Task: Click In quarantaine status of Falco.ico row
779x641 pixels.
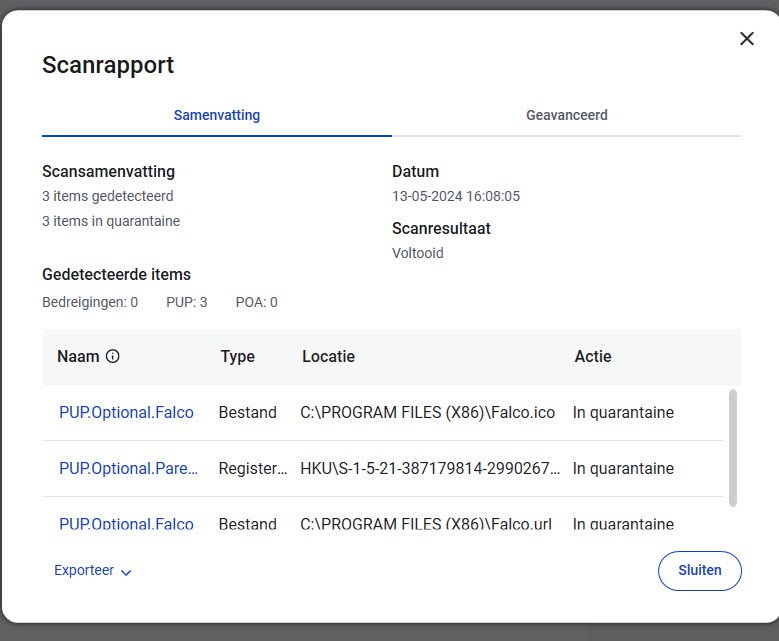Action: click(x=623, y=412)
